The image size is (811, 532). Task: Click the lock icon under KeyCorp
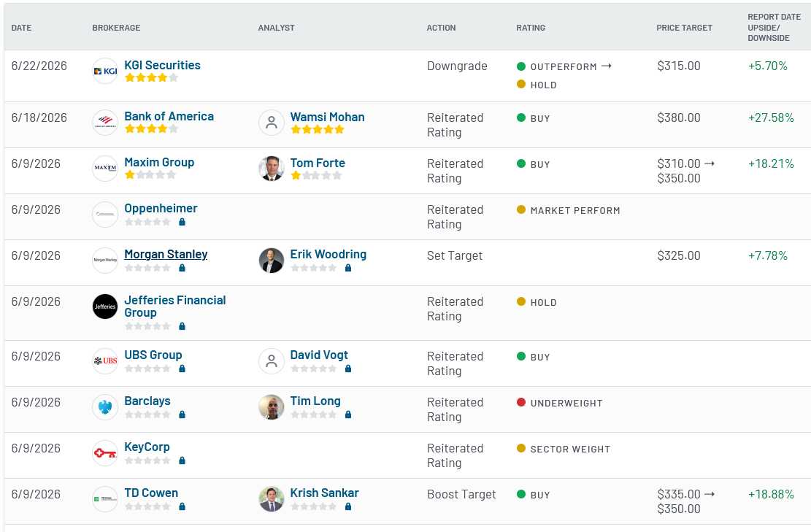click(182, 460)
